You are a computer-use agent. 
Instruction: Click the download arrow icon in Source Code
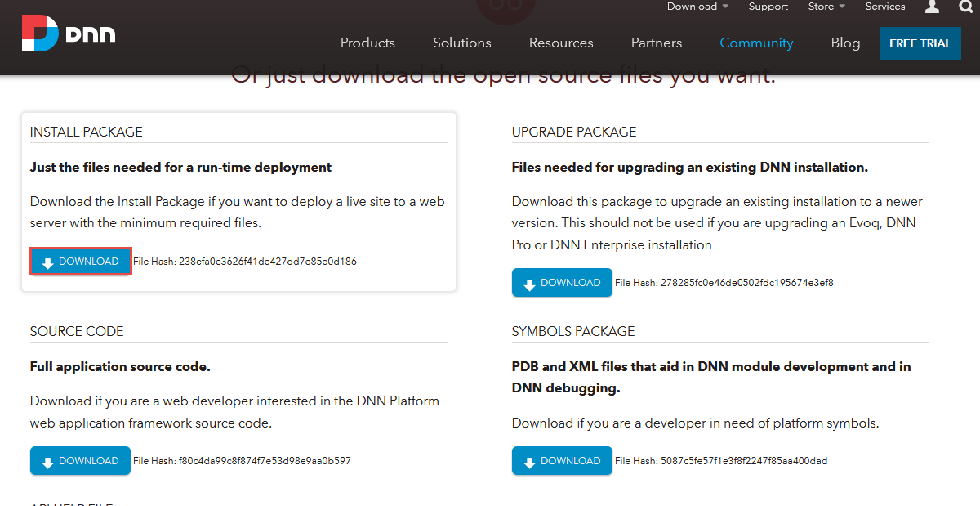click(49, 460)
